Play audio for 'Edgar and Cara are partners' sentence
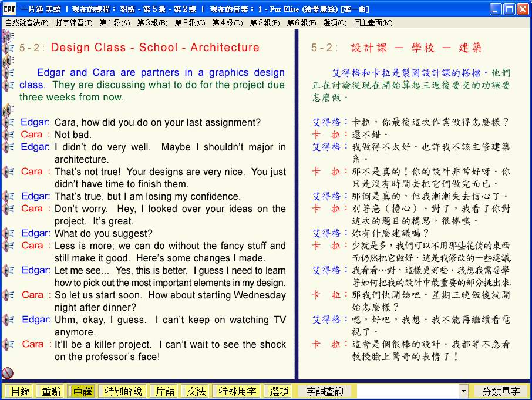Screen dimensions: 532x400 pos(8,73)
